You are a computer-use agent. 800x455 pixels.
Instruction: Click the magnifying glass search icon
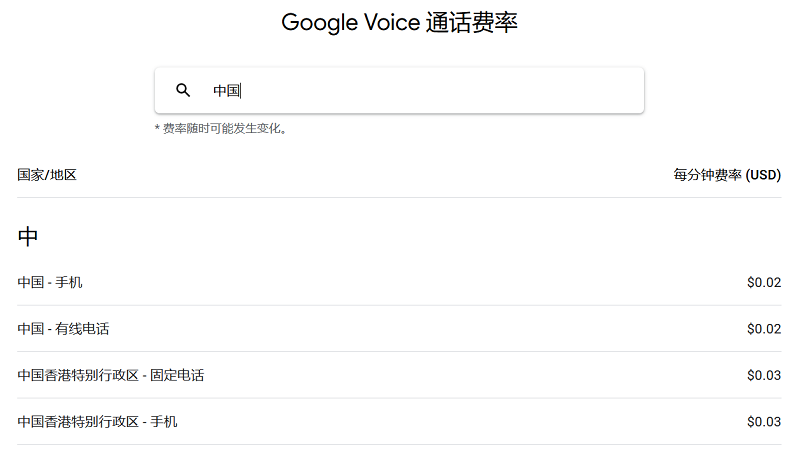pyautogui.click(x=183, y=90)
